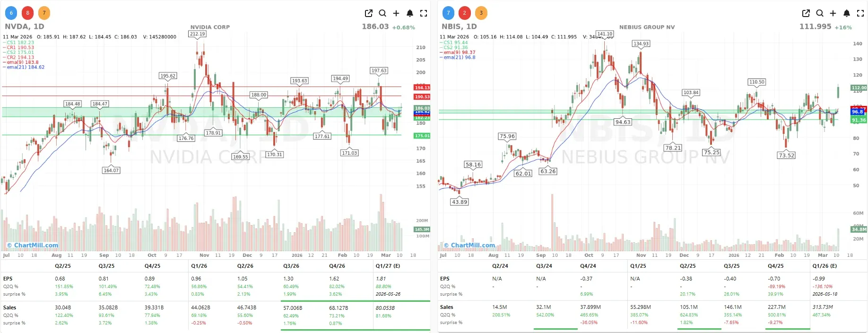
Task: Click NBIS Q4/24 sales surprise -36.05%
Action: [589, 323]
